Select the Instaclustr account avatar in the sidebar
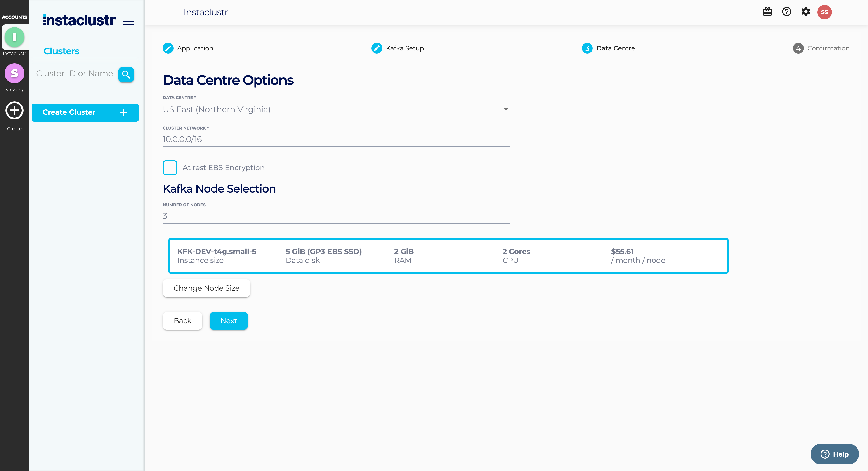 point(14,37)
